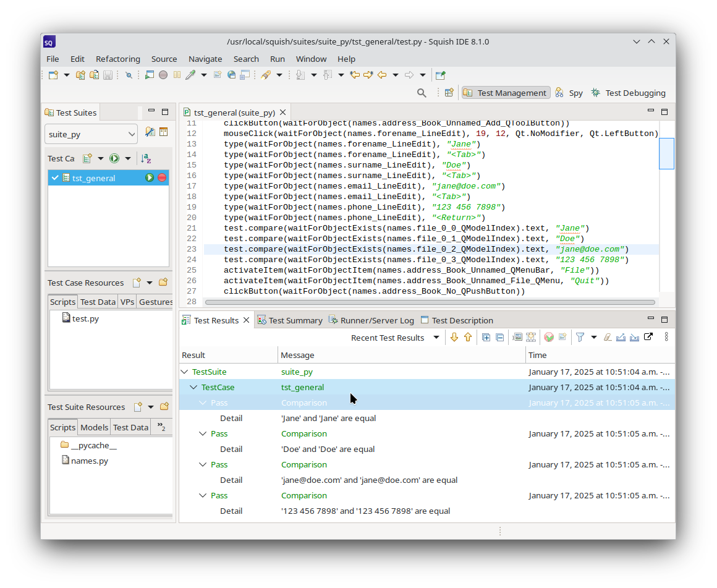Open the suite_py test suite dropdown

coord(91,134)
